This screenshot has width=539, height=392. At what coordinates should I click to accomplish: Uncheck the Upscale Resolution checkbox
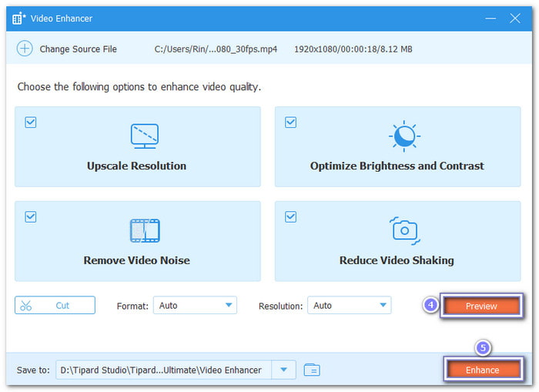tap(31, 122)
